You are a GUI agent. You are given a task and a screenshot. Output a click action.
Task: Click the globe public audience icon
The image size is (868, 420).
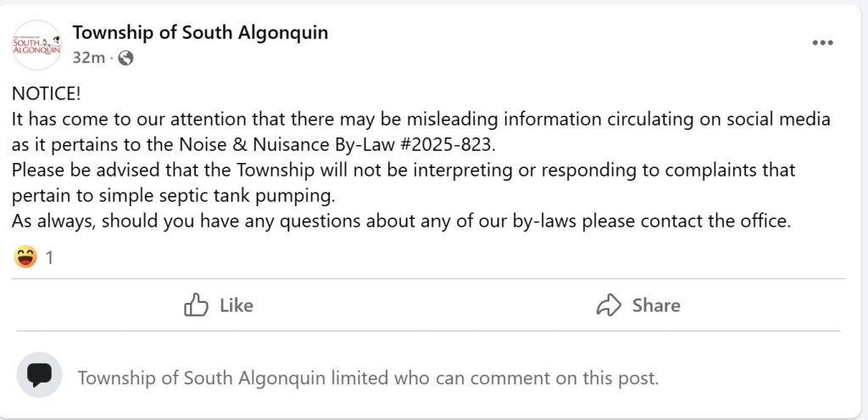click(x=125, y=59)
